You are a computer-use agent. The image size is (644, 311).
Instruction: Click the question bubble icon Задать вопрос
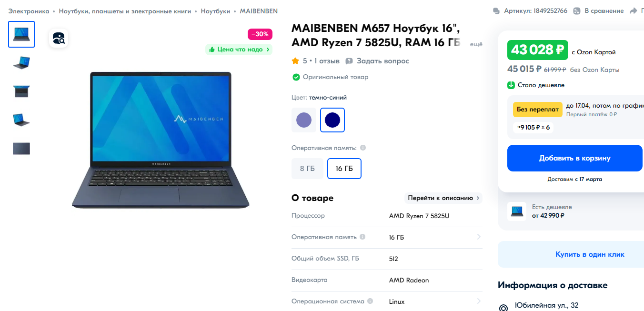click(x=349, y=61)
